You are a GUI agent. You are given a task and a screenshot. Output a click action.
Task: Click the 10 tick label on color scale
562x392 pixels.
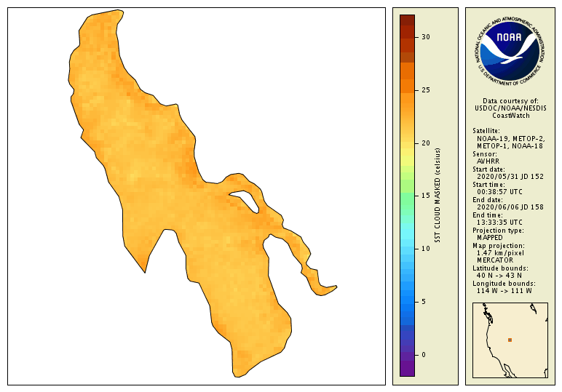tap(425, 249)
